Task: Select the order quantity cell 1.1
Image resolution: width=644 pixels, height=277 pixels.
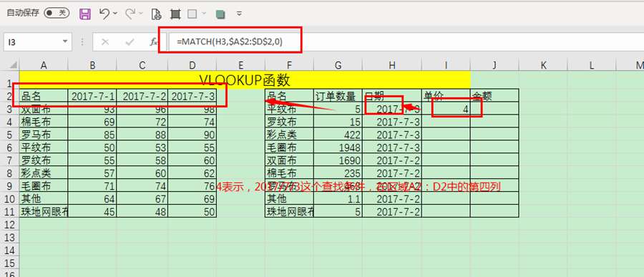Action: (338, 198)
